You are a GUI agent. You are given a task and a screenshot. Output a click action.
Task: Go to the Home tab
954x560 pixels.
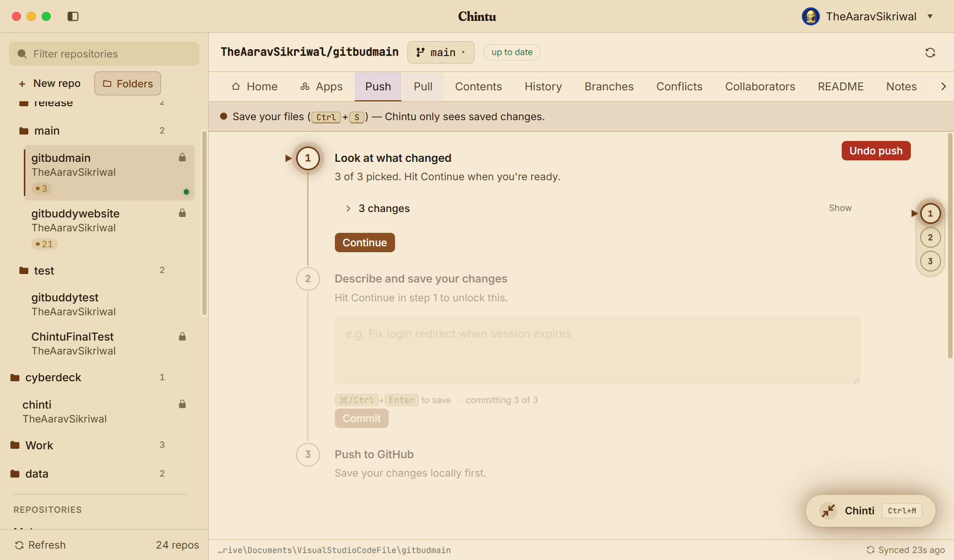[x=255, y=86]
